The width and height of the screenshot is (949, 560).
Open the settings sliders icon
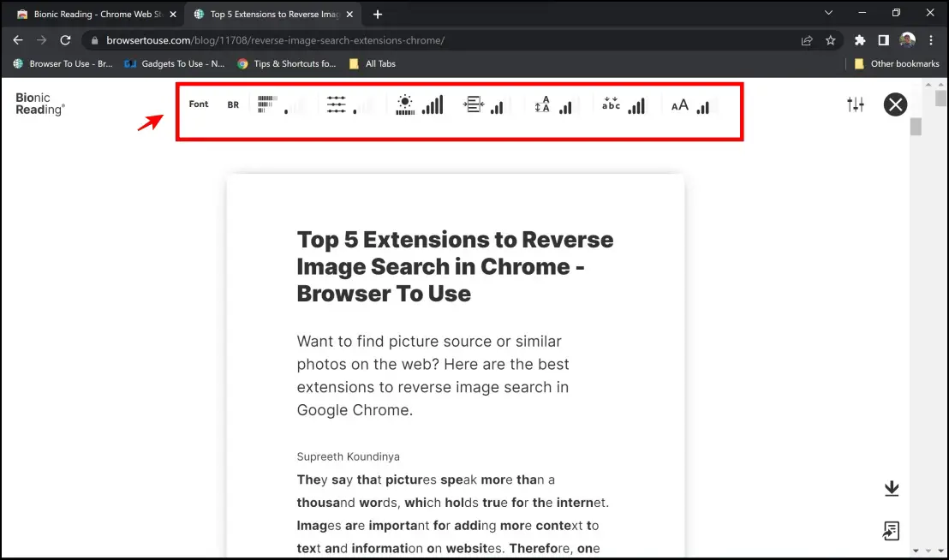coord(856,104)
